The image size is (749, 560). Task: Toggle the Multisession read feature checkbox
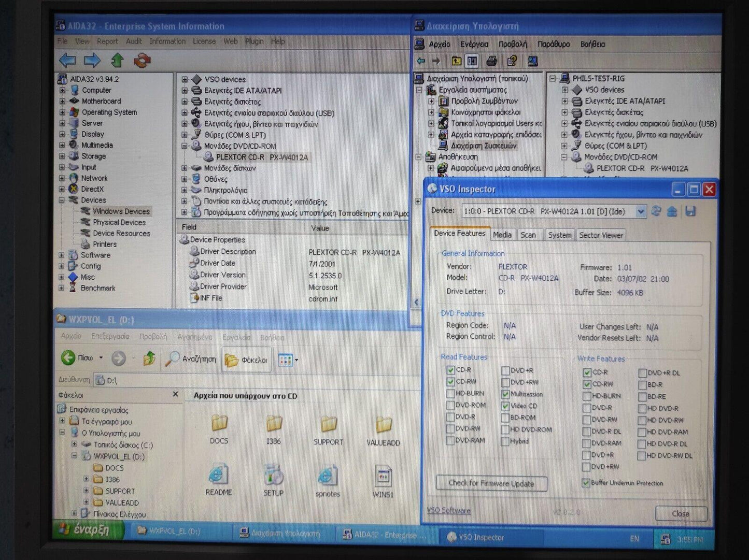(x=505, y=394)
